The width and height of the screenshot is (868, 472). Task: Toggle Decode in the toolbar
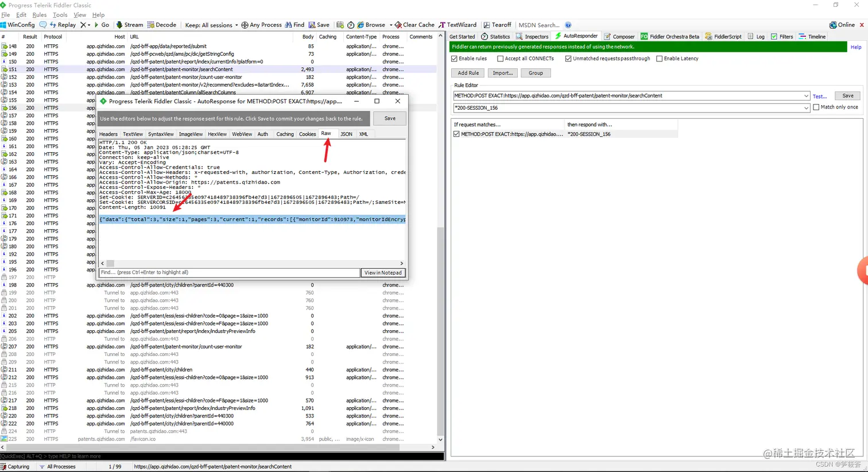point(162,25)
